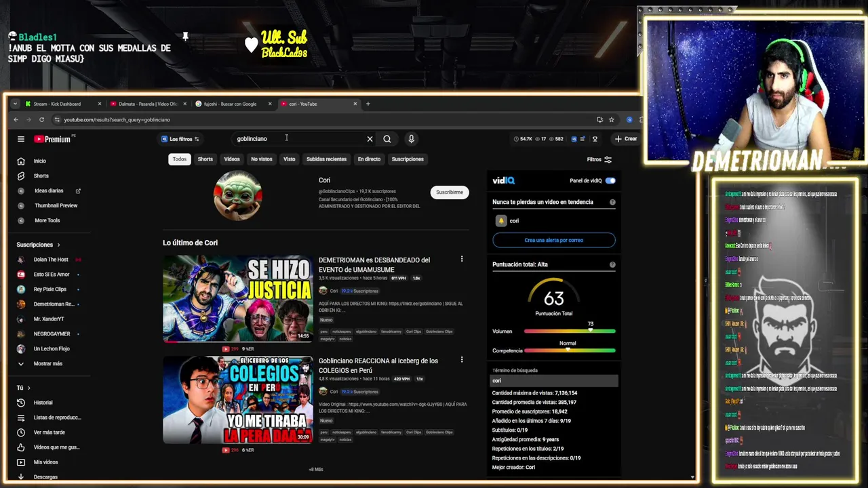Start voice search with the microphone icon
Viewport: 868px width, 488px height.
[411, 139]
